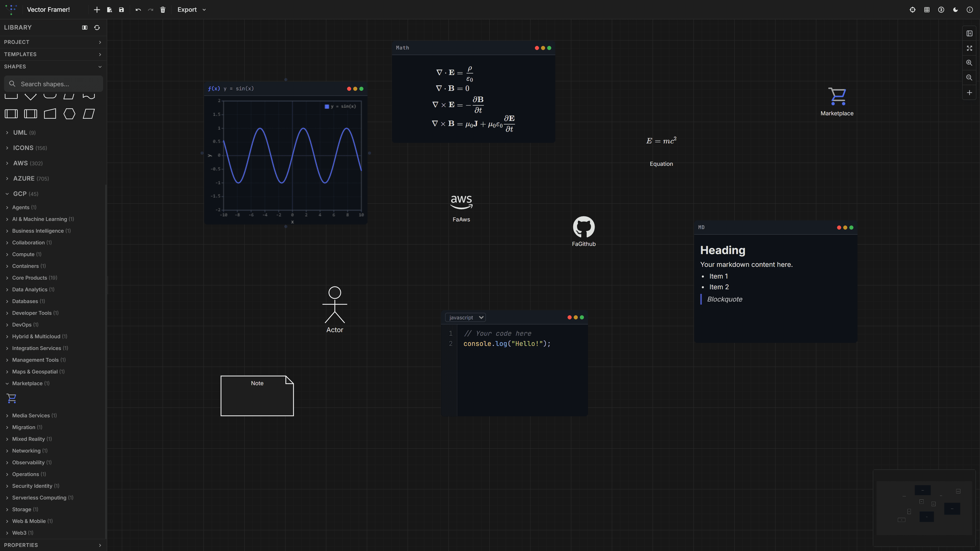Click the circled number 3 icon
The image size is (980, 551).
(941, 10)
